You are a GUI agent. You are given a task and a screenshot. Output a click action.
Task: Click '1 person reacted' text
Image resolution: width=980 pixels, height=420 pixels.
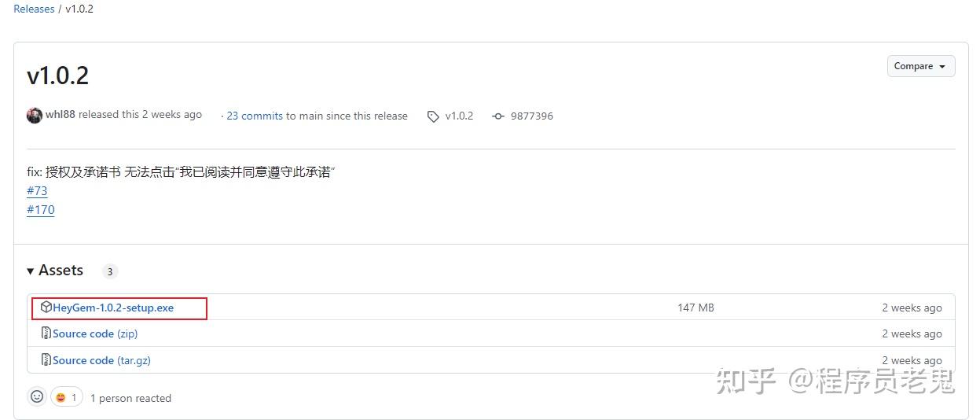130,398
